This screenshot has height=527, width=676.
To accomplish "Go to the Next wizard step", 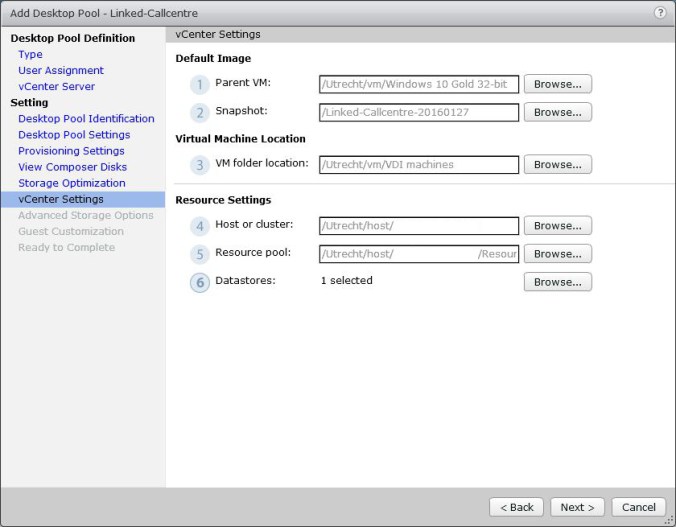I will click(577, 507).
